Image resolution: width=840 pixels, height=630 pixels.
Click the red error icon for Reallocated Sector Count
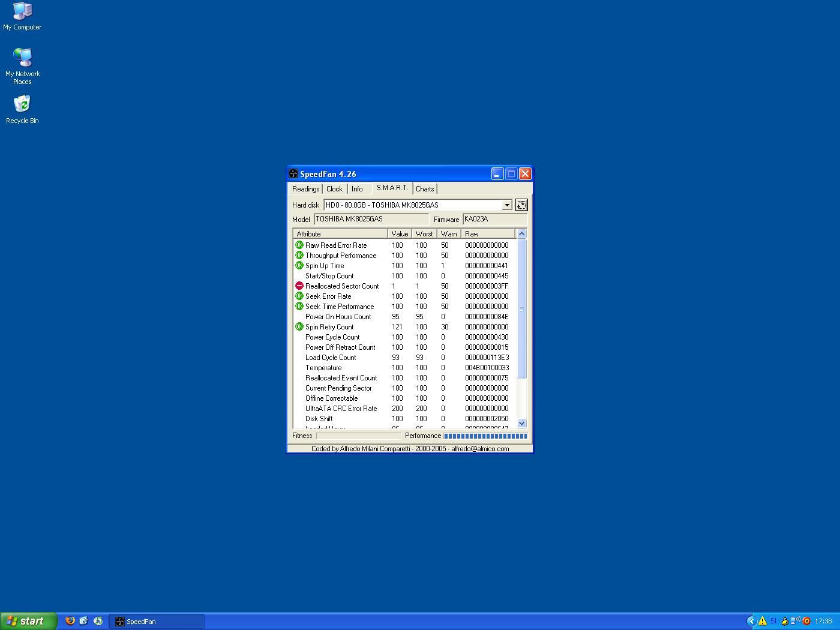tap(299, 286)
